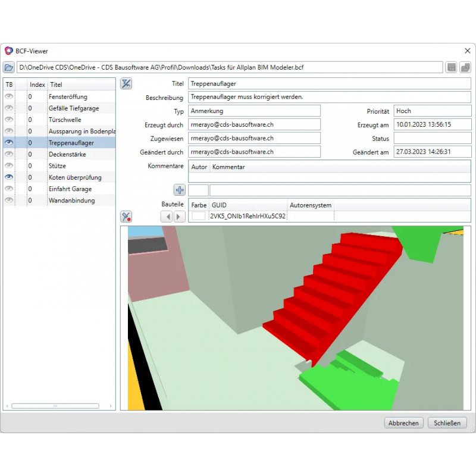Go to previous Bauteil with the left arrow

pyautogui.click(x=166, y=217)
